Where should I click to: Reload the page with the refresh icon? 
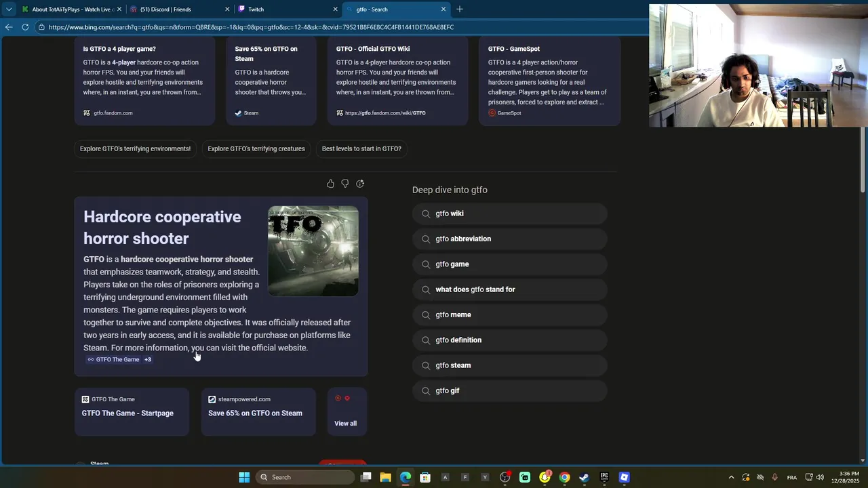[25, 27]
